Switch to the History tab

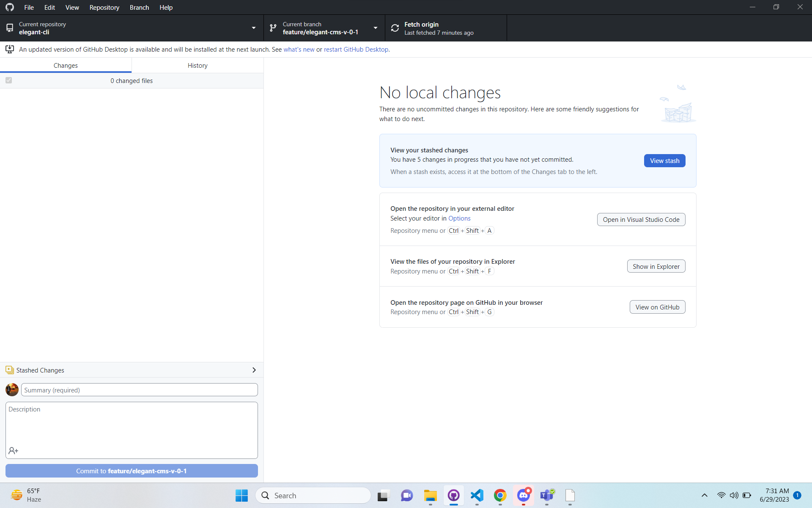pyautogui.click(x=197, y=65)
